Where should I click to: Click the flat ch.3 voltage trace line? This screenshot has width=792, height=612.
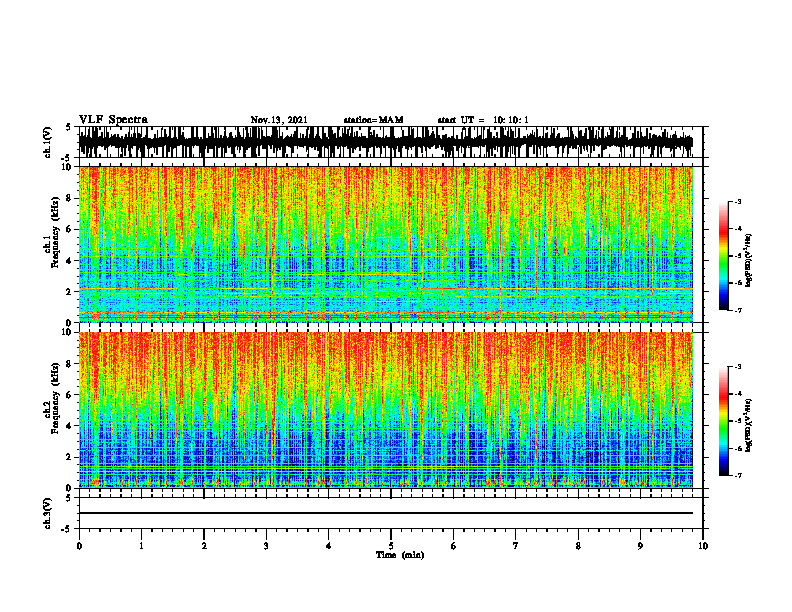pos(385,513)
